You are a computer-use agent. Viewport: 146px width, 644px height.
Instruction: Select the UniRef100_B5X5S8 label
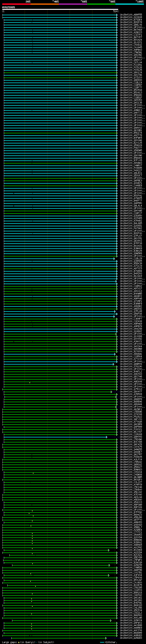[x=131, y=90]
